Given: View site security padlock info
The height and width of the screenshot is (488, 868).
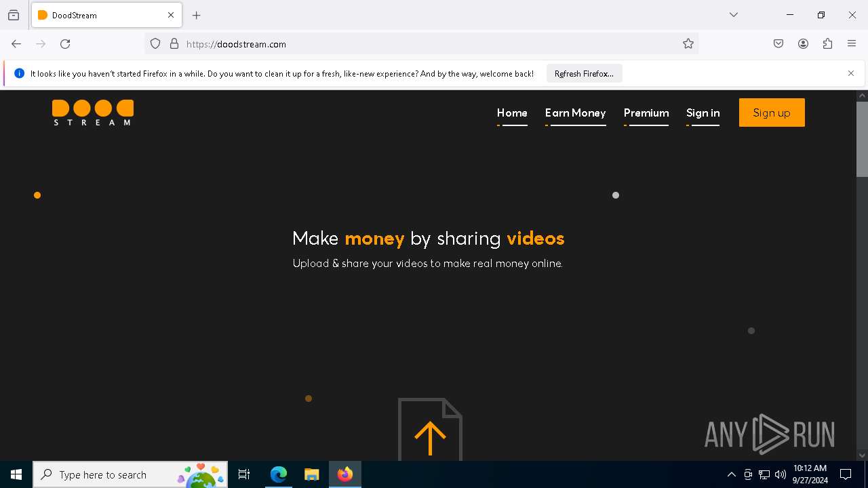Looking at the screenshot, I should point(174,44).
